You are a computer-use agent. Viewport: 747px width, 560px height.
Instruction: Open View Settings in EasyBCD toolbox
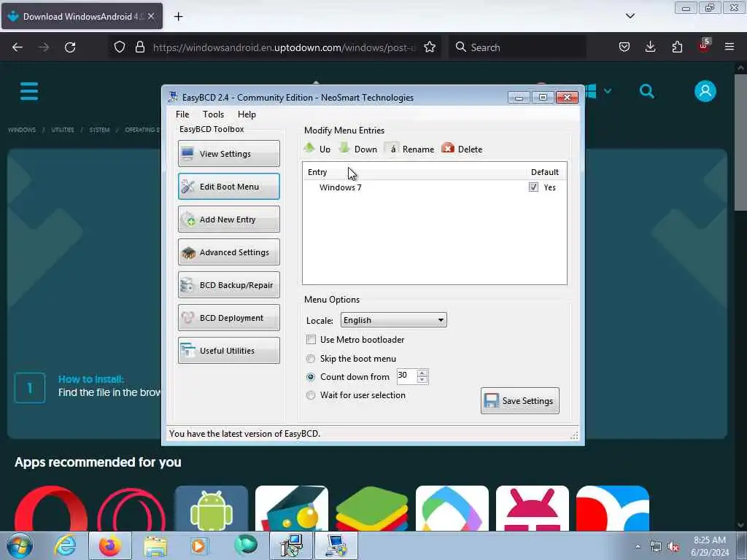point(228,153)
